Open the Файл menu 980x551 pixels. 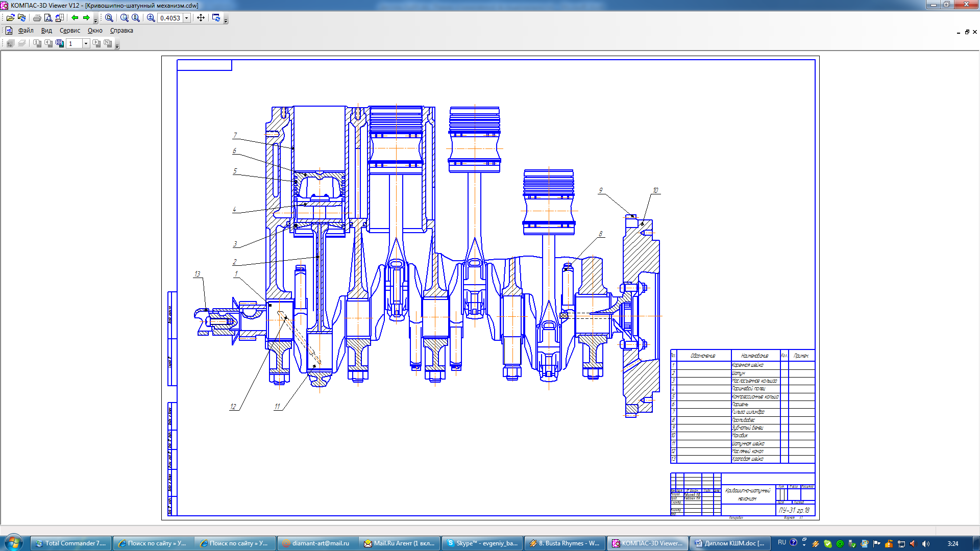[x=26, y=31]
